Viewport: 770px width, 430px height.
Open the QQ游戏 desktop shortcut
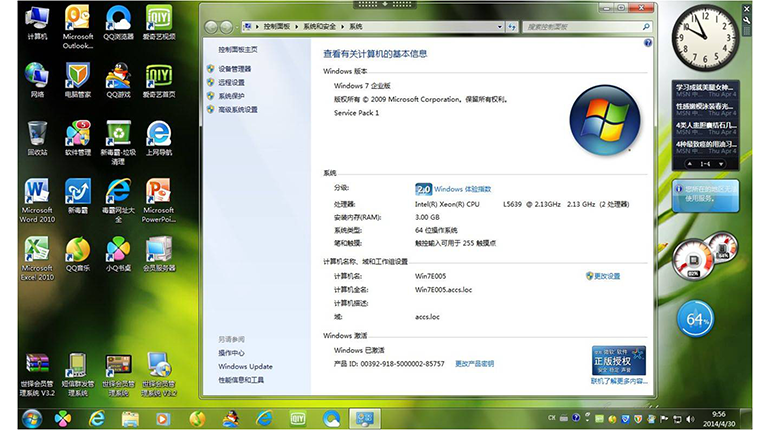(x=118, y=80)
